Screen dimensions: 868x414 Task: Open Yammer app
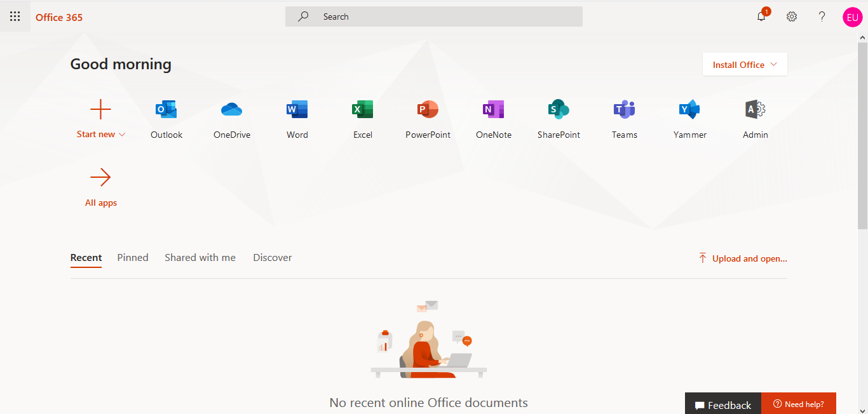[690, 119]
